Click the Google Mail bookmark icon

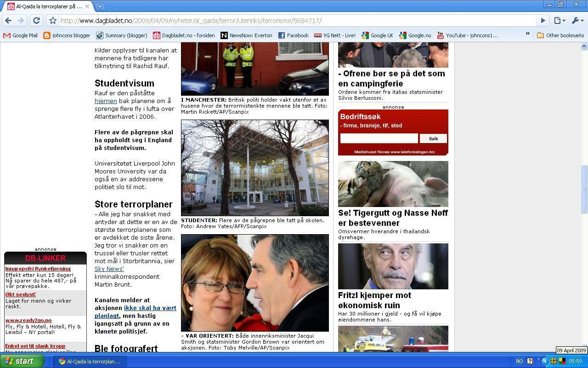click(x=6, y=35)
